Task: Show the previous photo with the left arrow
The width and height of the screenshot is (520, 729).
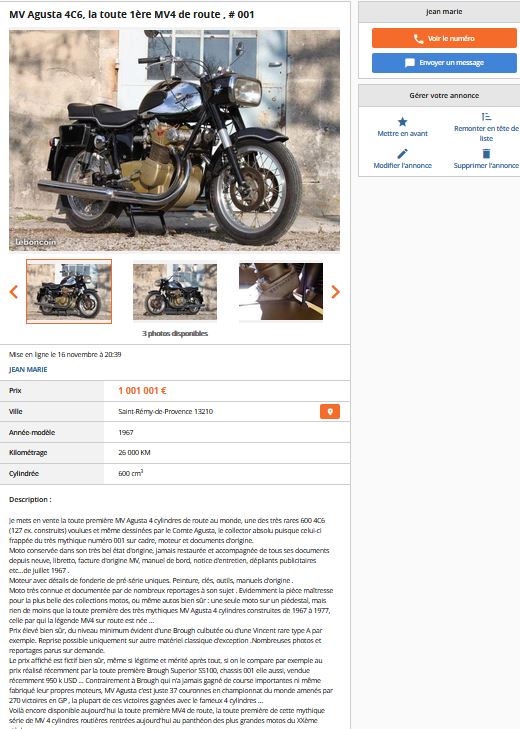Action: point(13,292)
